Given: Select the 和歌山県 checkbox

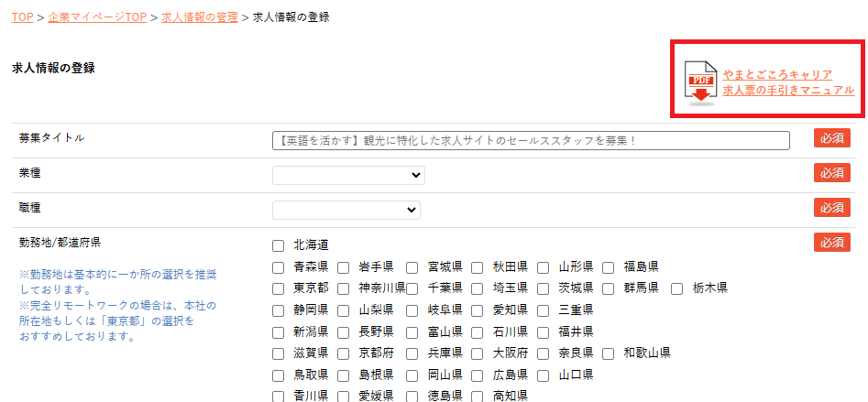Looking at the screenshot, I should (x=609, y=353).
